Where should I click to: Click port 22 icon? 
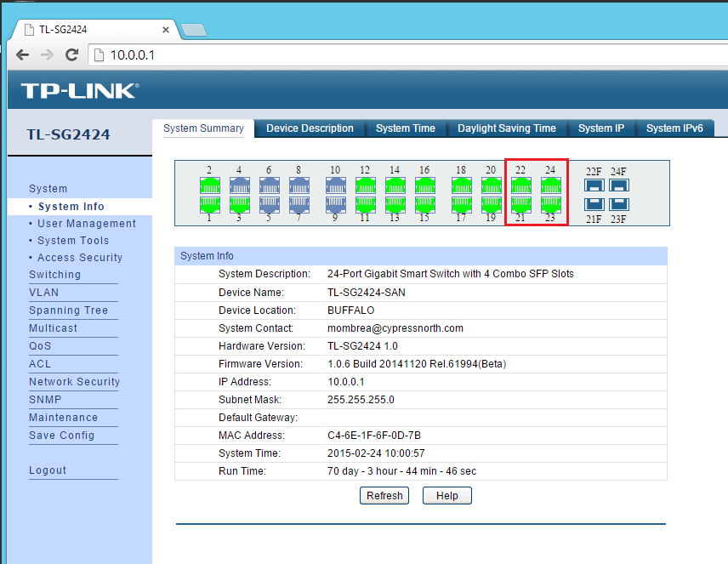click(521, 185)
